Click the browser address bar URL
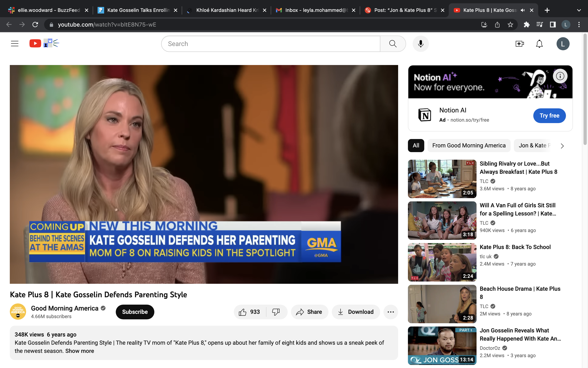Image resolution: width=588 pixels, height=368 pixels. click(107, 25)
